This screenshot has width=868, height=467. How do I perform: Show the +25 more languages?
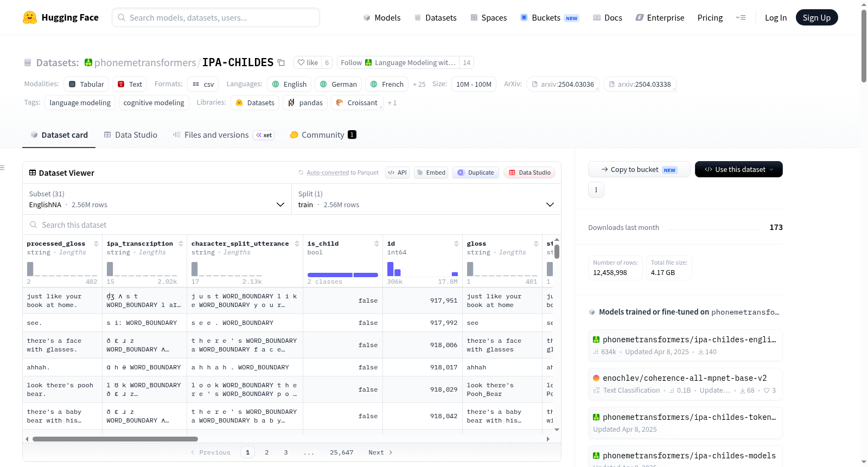tap(419, 84)
